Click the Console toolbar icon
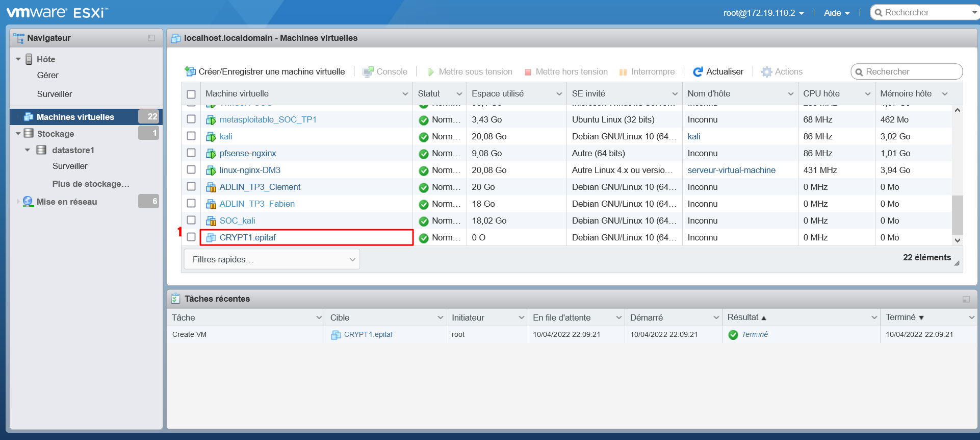Screen dimensions: 980x440 [x=367, y=72]
